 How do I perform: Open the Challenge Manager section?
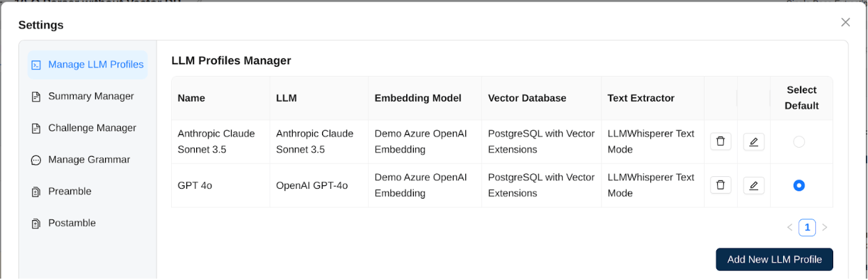[x=92, y=128]
